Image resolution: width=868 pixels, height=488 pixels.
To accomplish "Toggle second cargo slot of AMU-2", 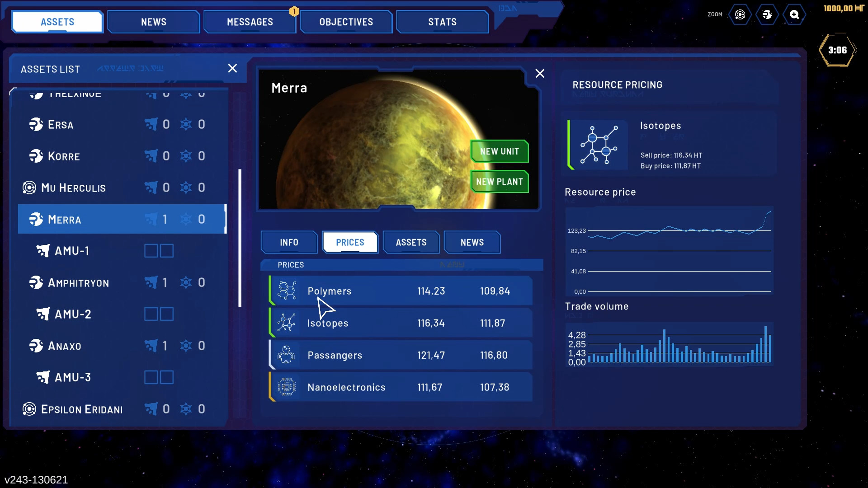I will coord(167,314).
